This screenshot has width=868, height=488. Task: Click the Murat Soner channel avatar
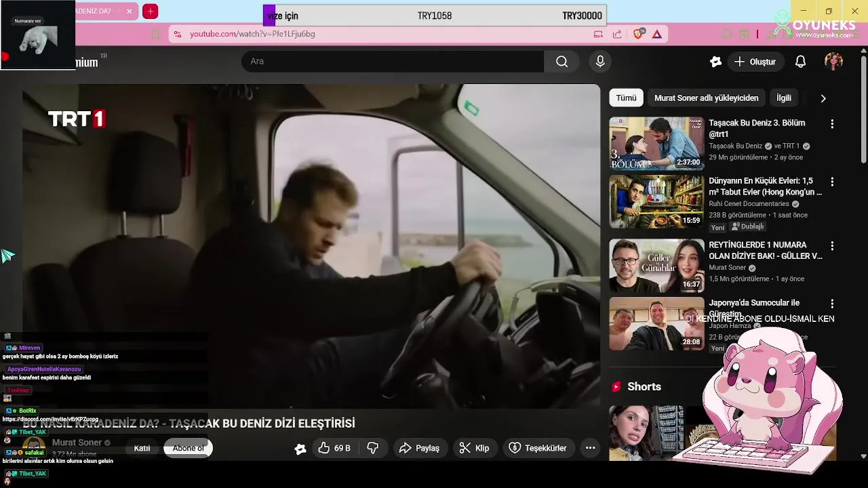point(34,448)
